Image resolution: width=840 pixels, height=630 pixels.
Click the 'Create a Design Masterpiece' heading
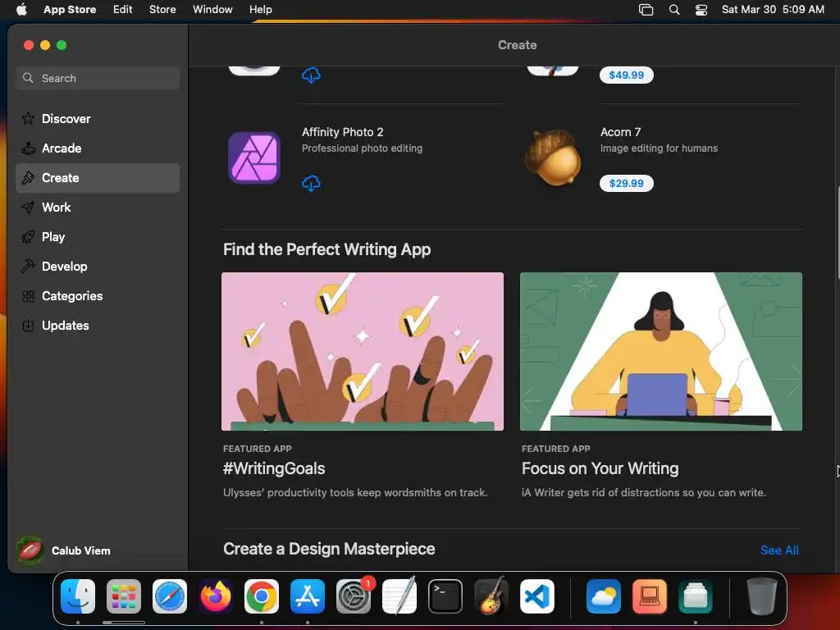[x=329, y=549]
